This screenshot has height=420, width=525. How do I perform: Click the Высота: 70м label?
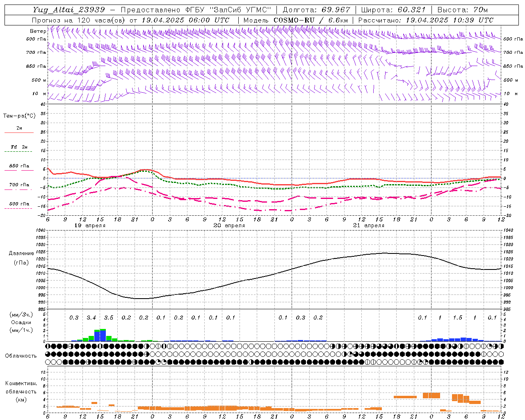point(462,10)
